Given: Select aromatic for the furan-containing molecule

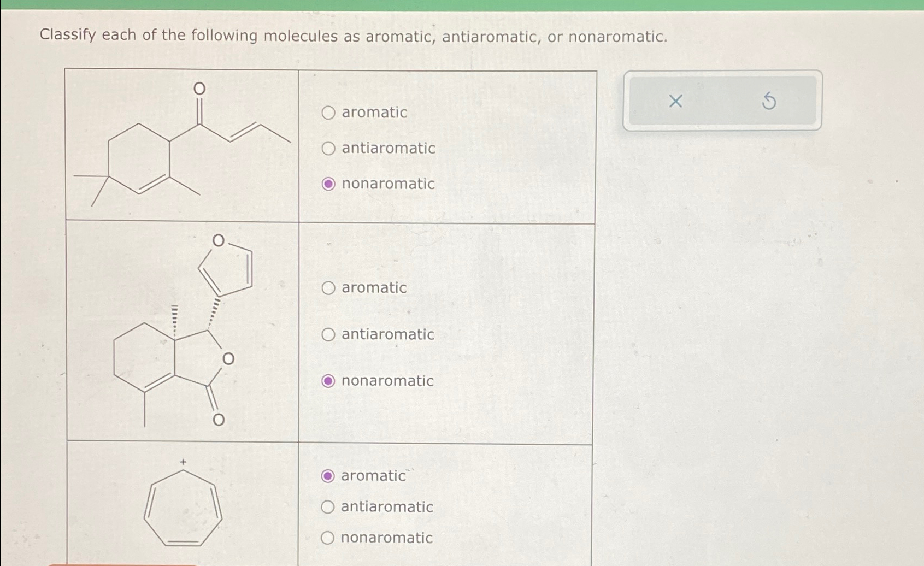Looking at the screenshot, I should [328, 288].
